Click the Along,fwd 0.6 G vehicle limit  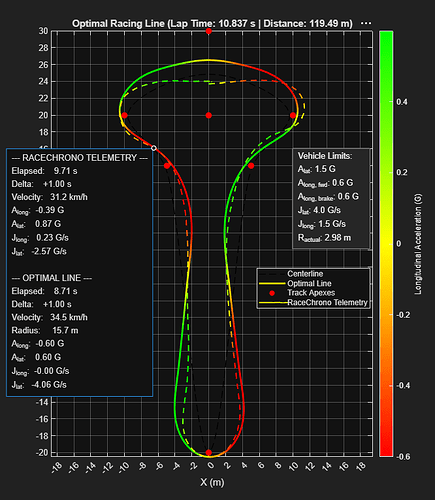[325, 183]
